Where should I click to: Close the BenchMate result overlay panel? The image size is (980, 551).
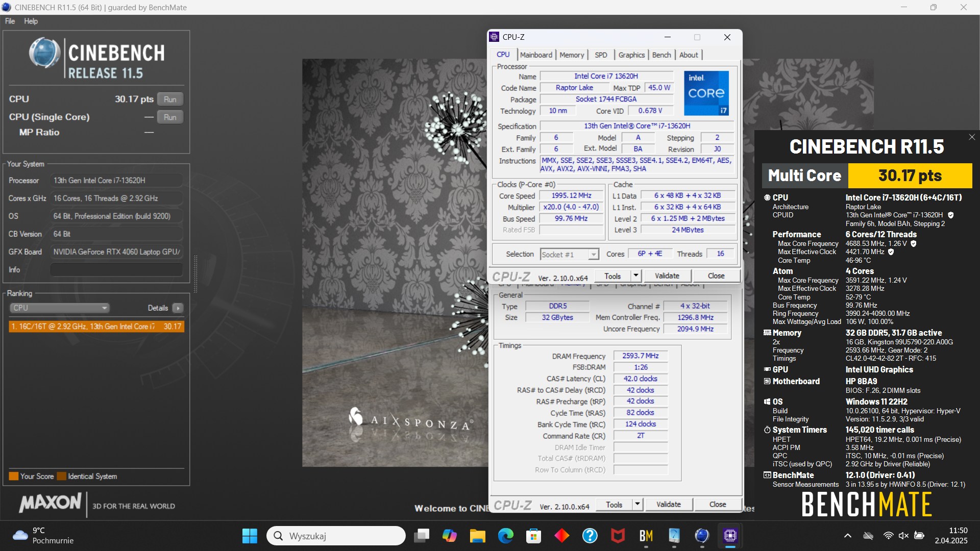click(972, 137)
